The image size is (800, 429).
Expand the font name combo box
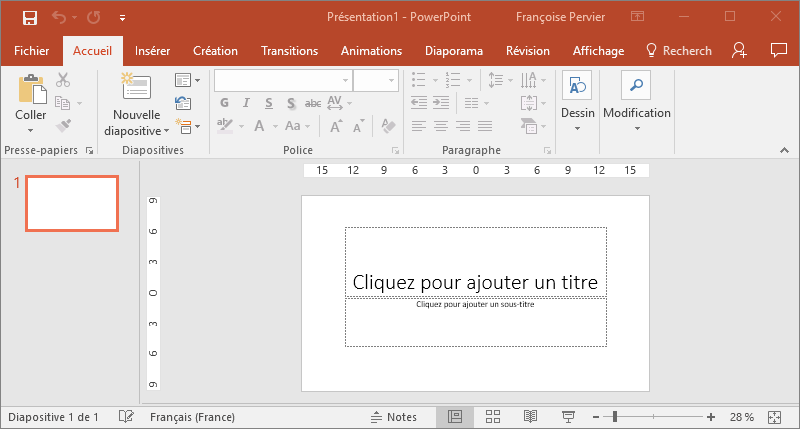click(345, 80)
